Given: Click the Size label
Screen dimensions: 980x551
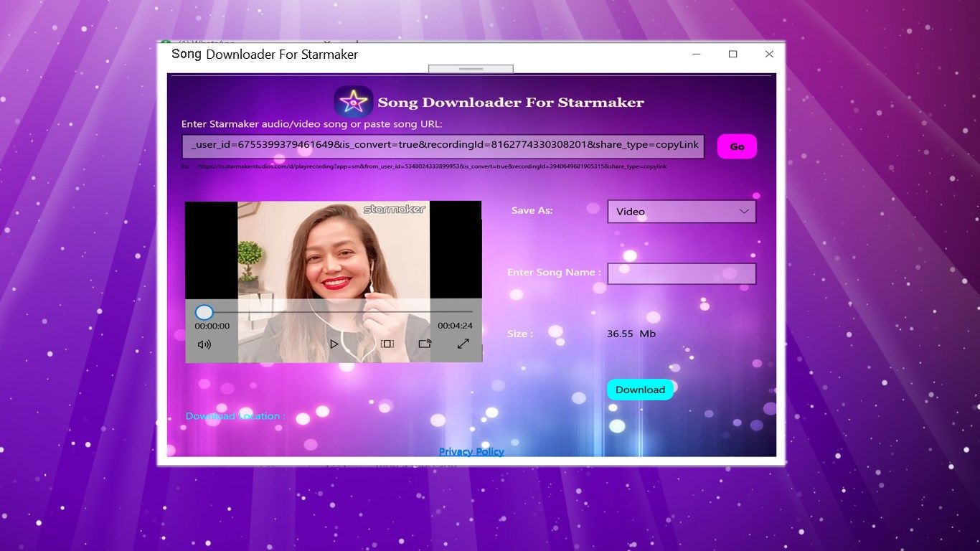Looking at the screenshot, I should click(x=520, y=334).
